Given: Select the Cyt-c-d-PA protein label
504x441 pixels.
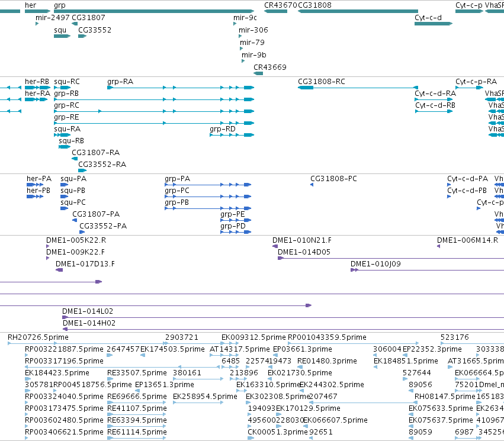Looking at the screenshot, I should pyautogui.click(x=468, y=179).
